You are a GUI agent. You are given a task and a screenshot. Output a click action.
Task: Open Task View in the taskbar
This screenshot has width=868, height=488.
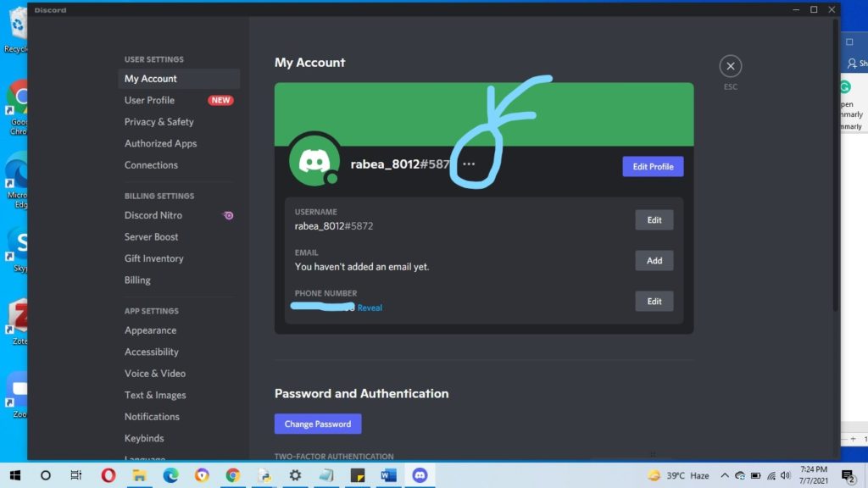tap(76, 475)
